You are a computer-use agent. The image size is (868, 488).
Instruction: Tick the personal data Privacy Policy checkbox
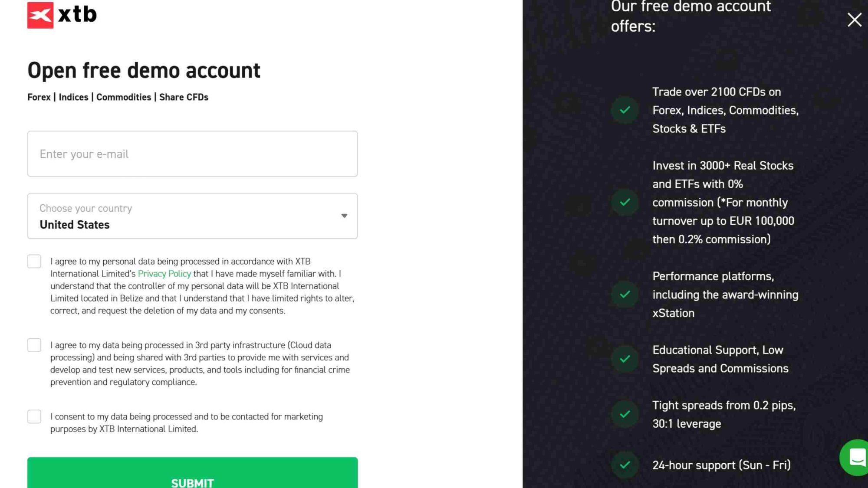(34, 262)
